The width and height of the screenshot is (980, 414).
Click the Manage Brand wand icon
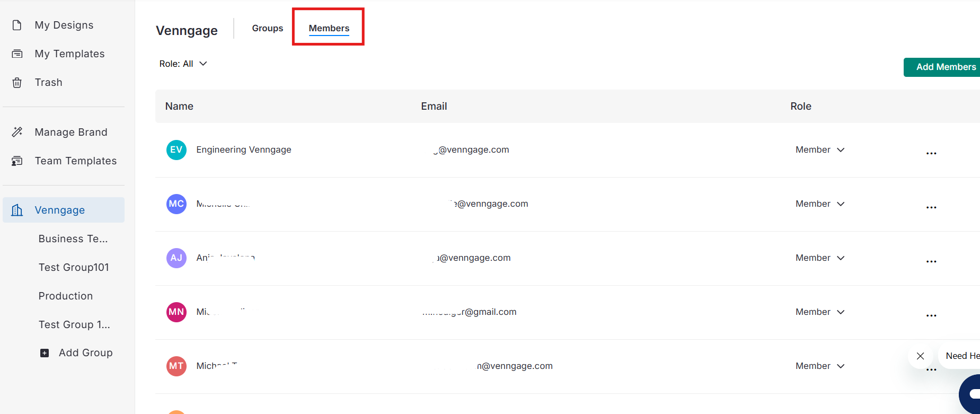click(x=17, y=132)
